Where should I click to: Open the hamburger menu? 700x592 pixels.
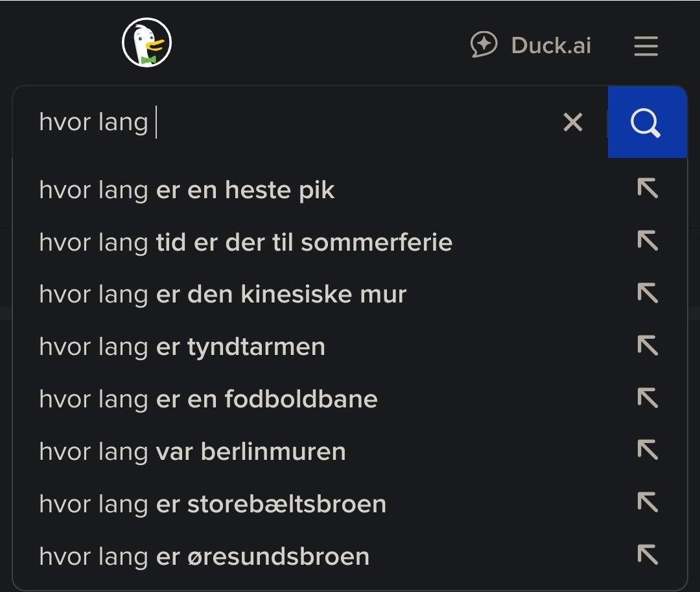(x=646, y=46)
